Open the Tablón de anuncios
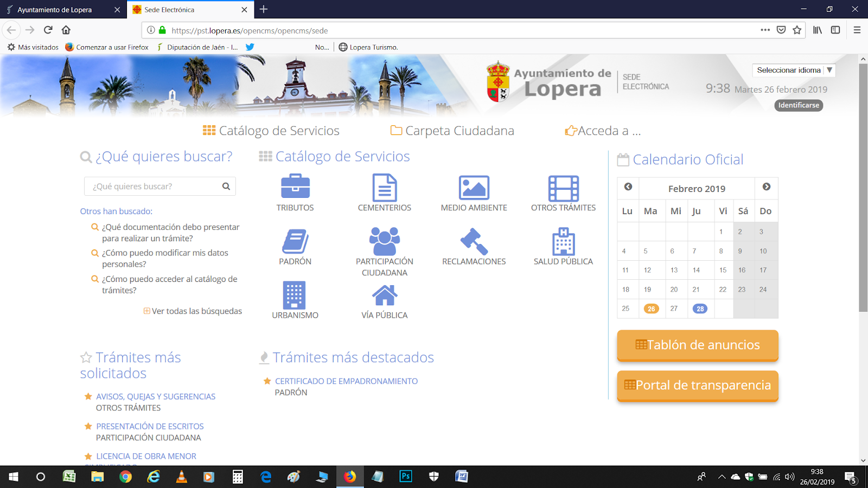 [x=697, y=345]
